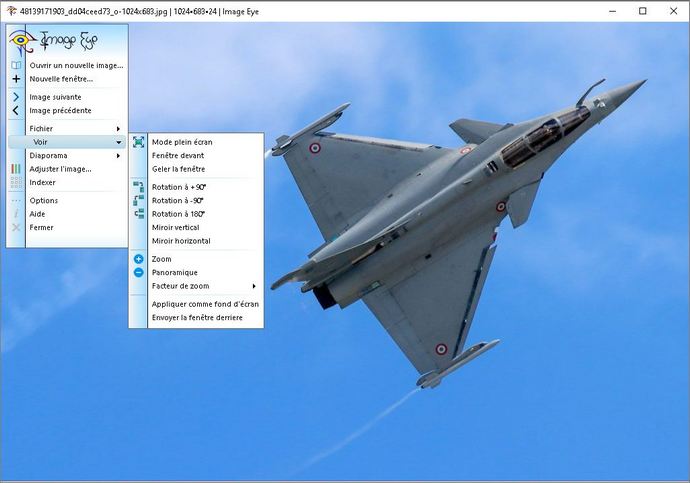This screenshot has height=483, width=690.
Task: Maximize the Image Eye window
Action: (x=642, y=11)
